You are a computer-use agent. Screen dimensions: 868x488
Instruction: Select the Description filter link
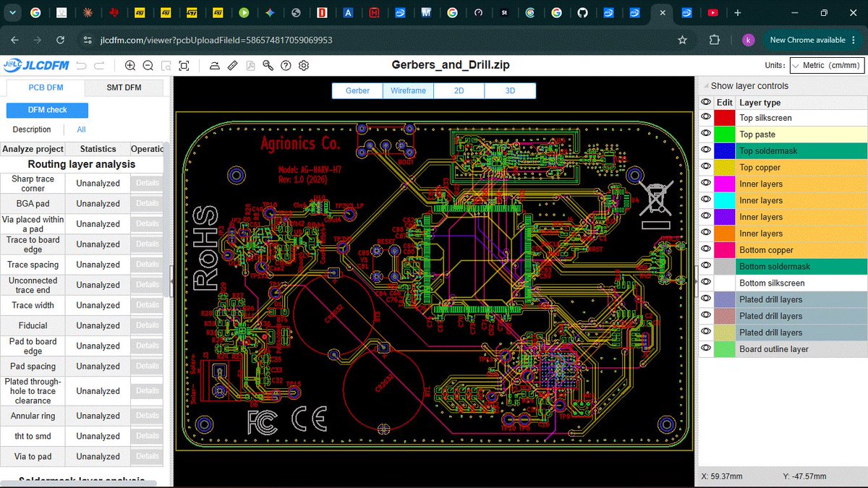click(32, 129)
